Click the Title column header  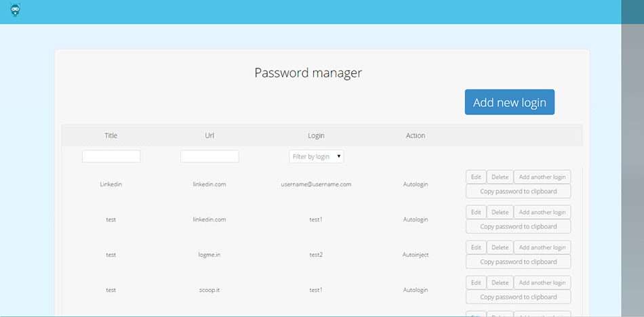[111, 135]
